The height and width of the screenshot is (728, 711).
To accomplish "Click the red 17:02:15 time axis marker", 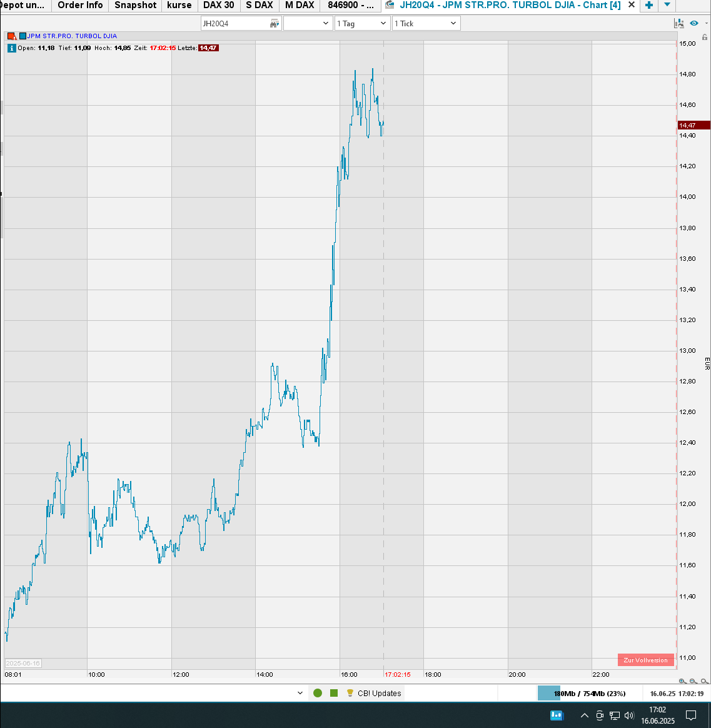I will (x=398, y=675).
